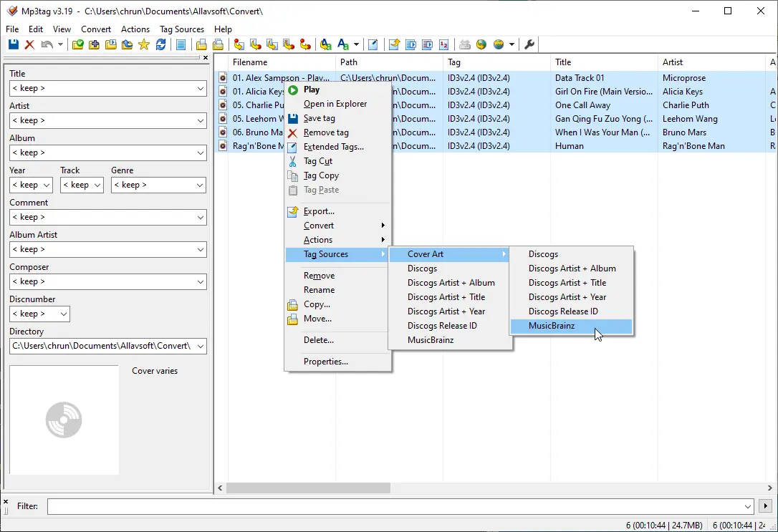Click the web sources globe icon
This screenshot has height=532, width=778.
coord(481,44)
